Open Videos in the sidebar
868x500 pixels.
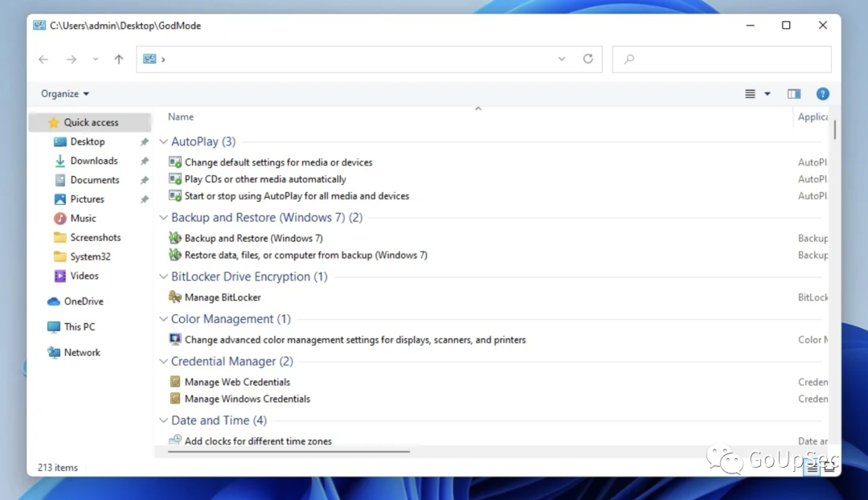pos(84,276)
